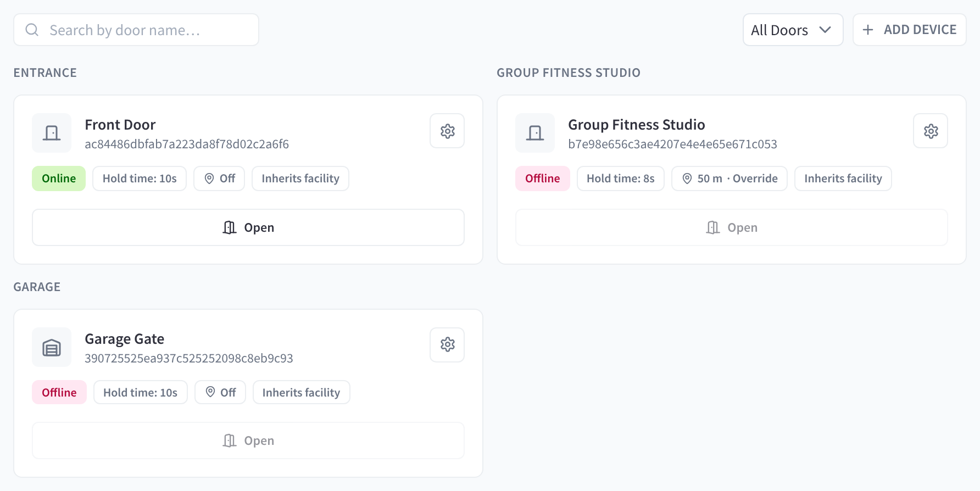Click Open button for Group Fitness Studio
The height and width of the screenshot is (491, 980).
point(732,227)
